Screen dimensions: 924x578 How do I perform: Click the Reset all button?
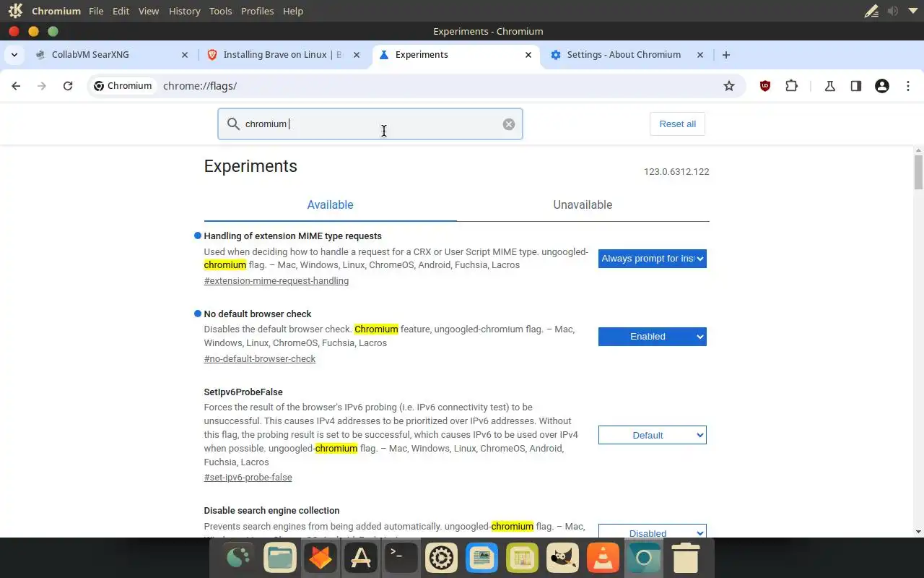pyautogui.click(x=677, y=124)
